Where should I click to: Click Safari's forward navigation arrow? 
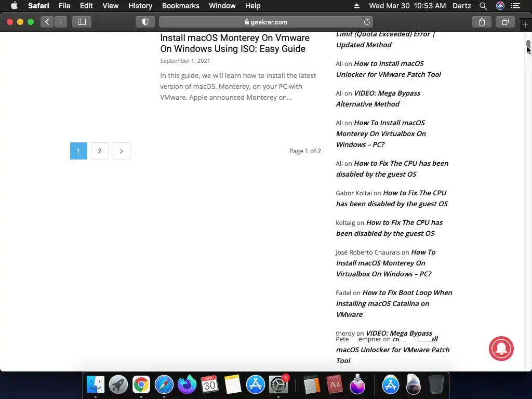pyautogui.click(x=60, y=22)
